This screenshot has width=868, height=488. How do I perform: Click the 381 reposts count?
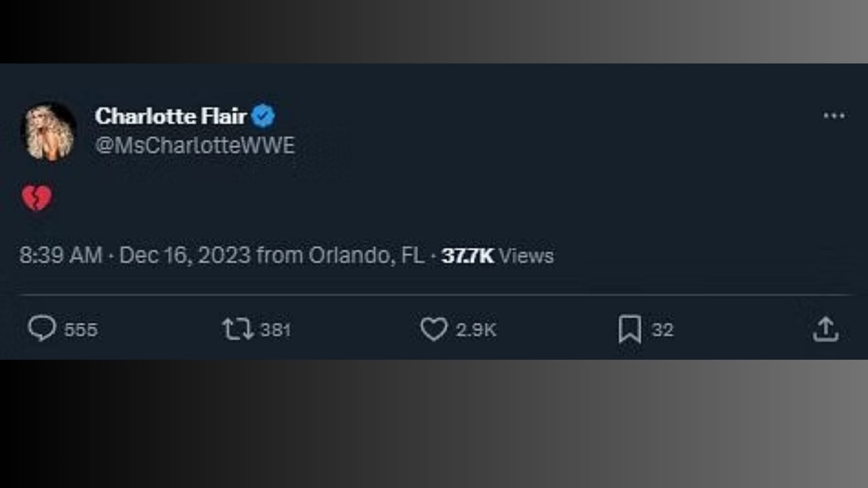[x=276, y=330]
